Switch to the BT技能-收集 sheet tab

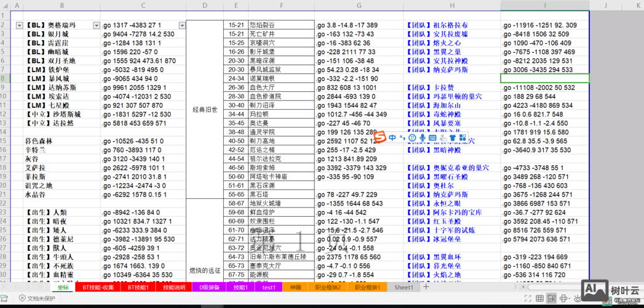tap(97, 288)
